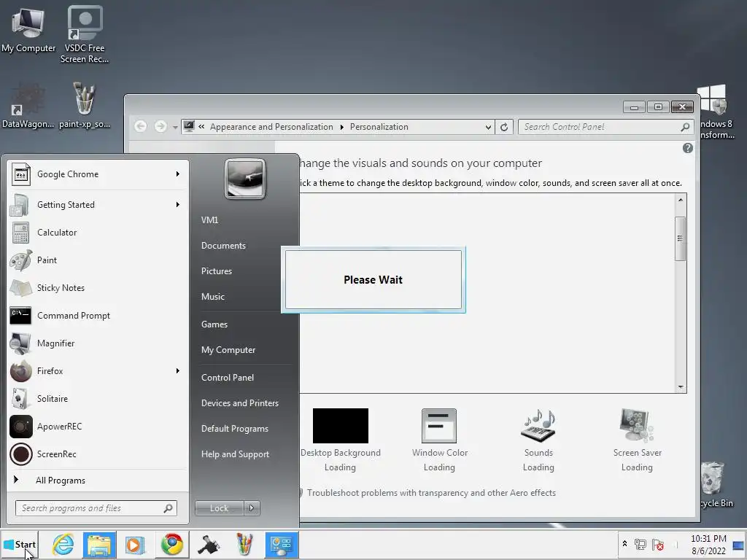Click the taskbar clock
747x560 pixels.
(x=708, y=545)
